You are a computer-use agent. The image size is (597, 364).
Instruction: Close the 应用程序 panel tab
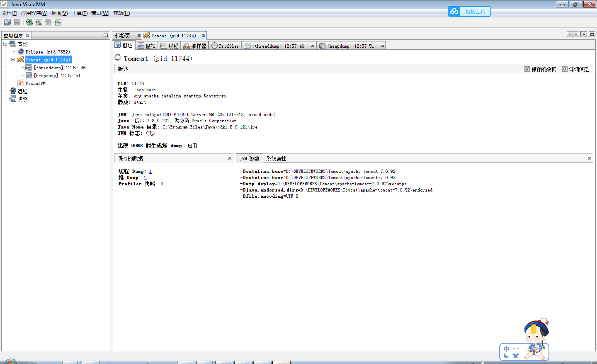coord(28,36)
